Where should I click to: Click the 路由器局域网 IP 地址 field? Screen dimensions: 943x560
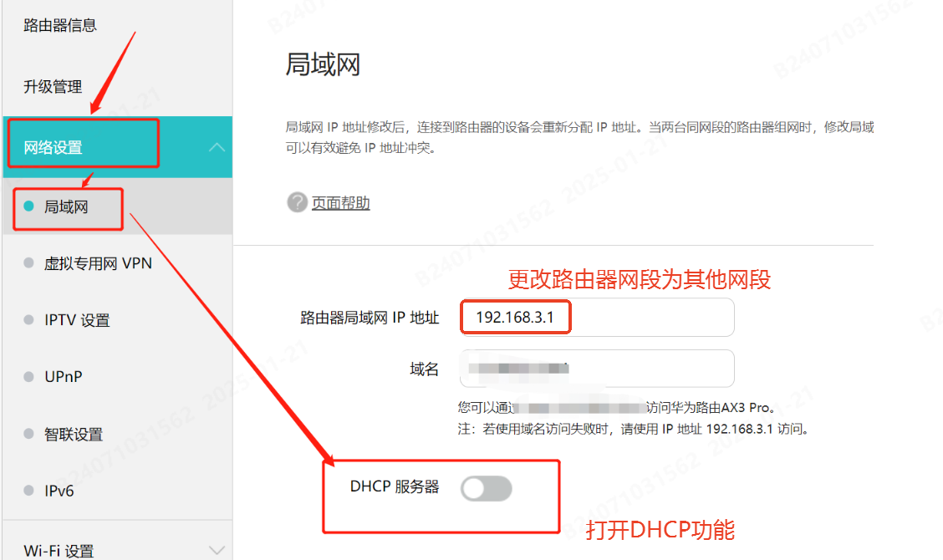[x=597, y=317]
